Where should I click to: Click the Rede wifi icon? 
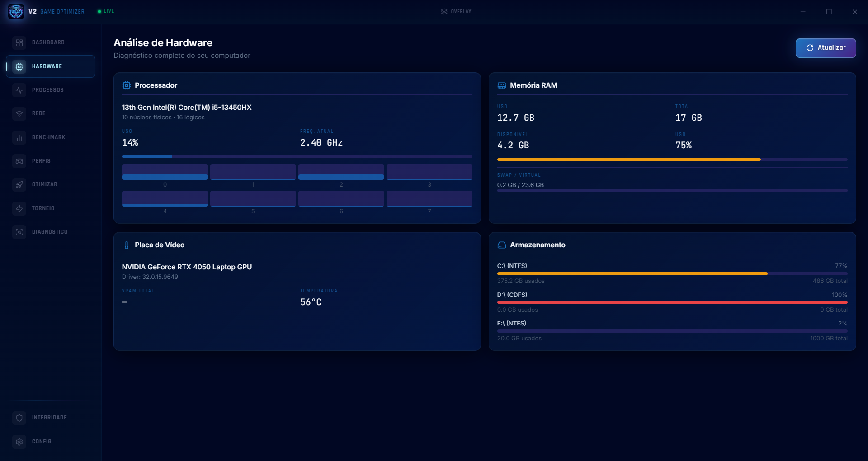point(19,113)
